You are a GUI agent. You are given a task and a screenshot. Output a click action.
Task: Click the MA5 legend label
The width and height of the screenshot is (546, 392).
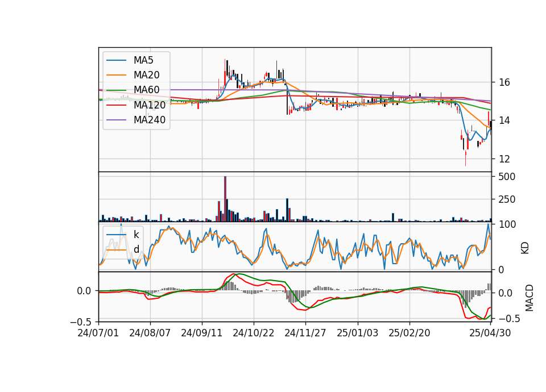(x=143, y=60)
